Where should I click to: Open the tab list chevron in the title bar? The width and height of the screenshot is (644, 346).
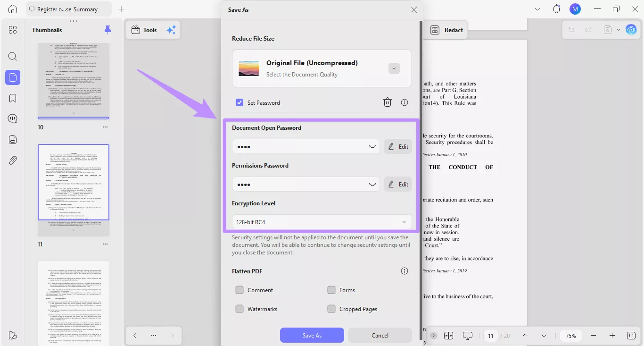point(538,9)
